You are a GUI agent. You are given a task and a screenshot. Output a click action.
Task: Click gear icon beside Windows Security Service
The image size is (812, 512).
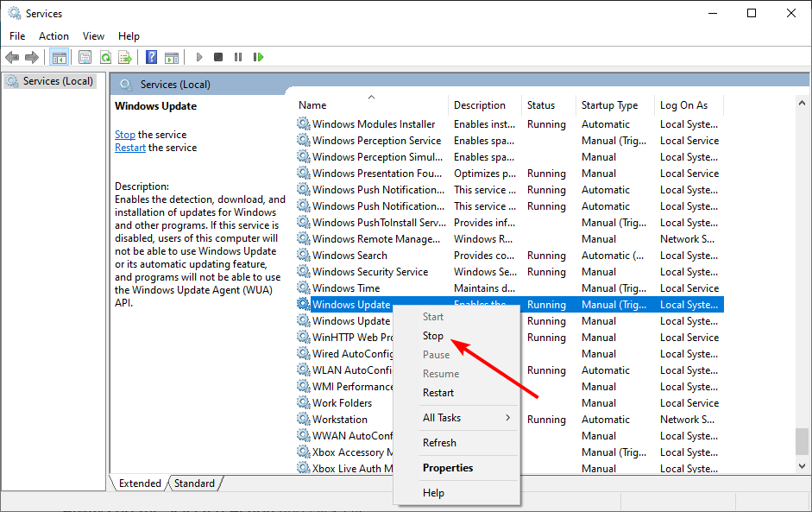303,272
